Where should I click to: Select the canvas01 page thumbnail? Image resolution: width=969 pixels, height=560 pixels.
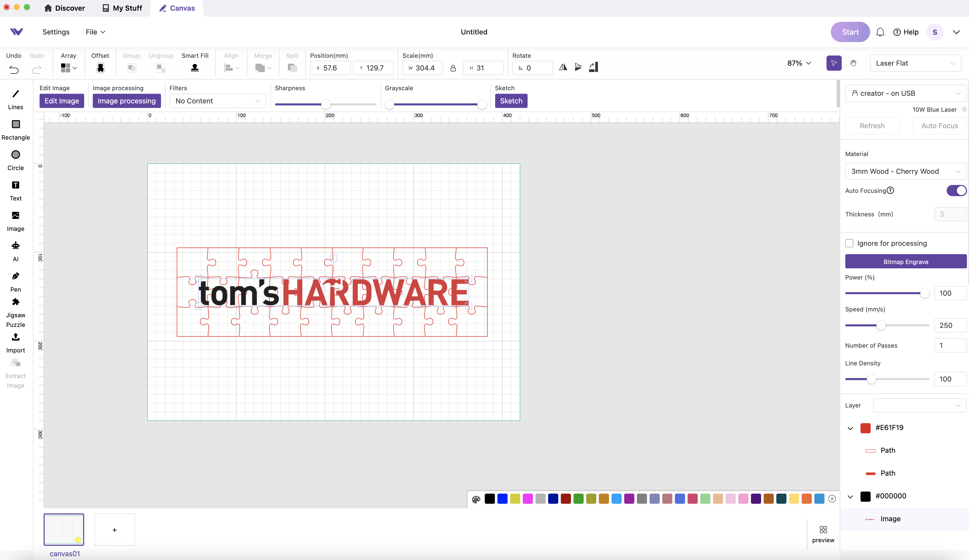point(64,530)
